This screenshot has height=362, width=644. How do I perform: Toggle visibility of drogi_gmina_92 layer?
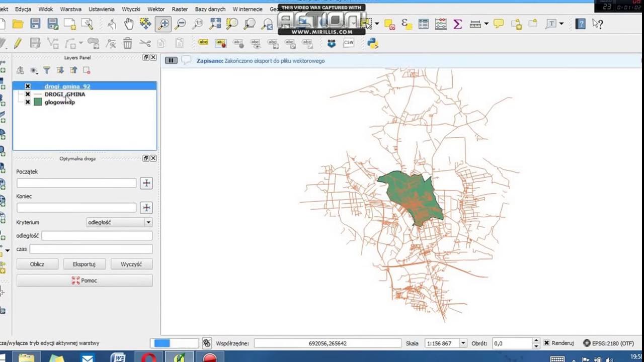28,86
